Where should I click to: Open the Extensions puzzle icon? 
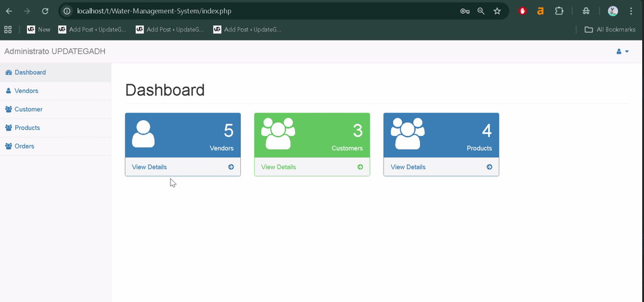tap(559, 11)
